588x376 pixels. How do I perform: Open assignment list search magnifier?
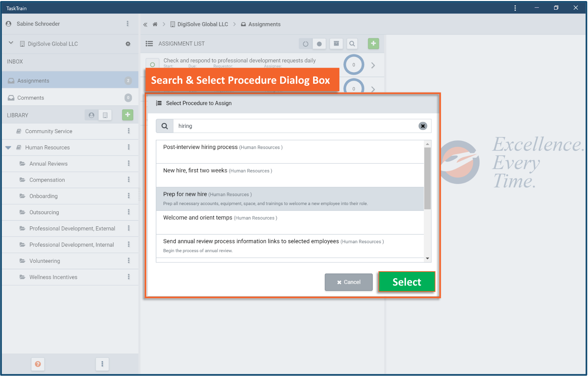[x=352, y=43]
